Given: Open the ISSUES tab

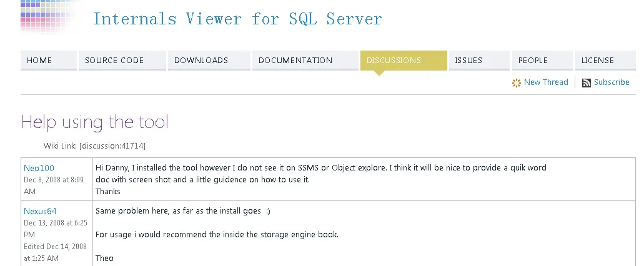Looking at the screenshot, I should tap(468, 61).
